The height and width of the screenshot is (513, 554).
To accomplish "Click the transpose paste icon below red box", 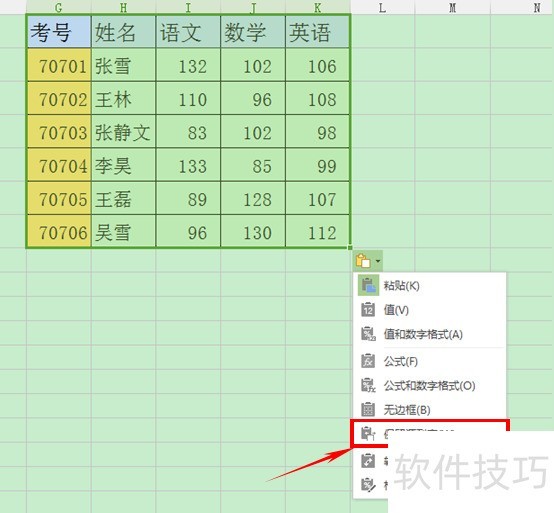I will [x=368, y=461].
